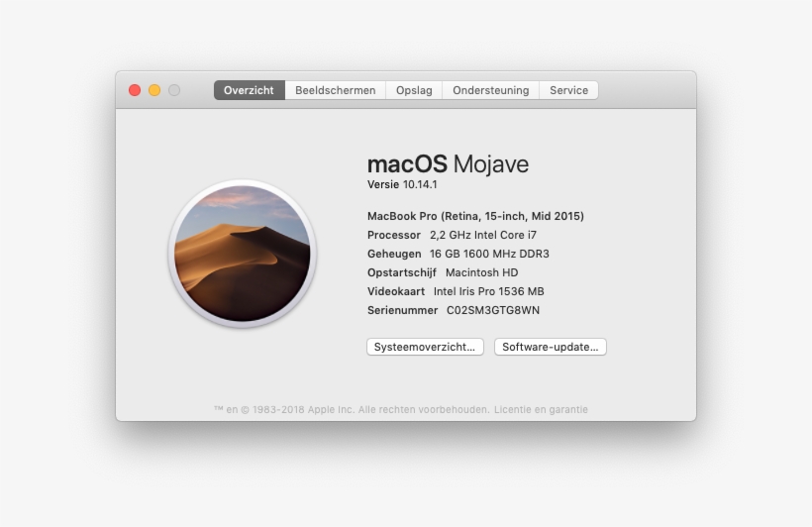Viewport: 812px width, 527px height.
Task: Click the Software-update... button
Action: (550, 347)
